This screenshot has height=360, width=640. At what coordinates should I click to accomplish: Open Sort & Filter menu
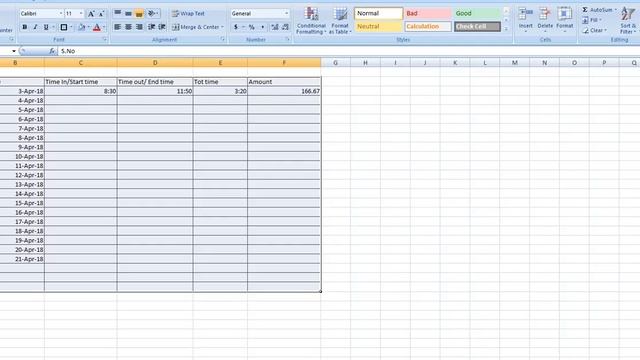pos(628,20)
